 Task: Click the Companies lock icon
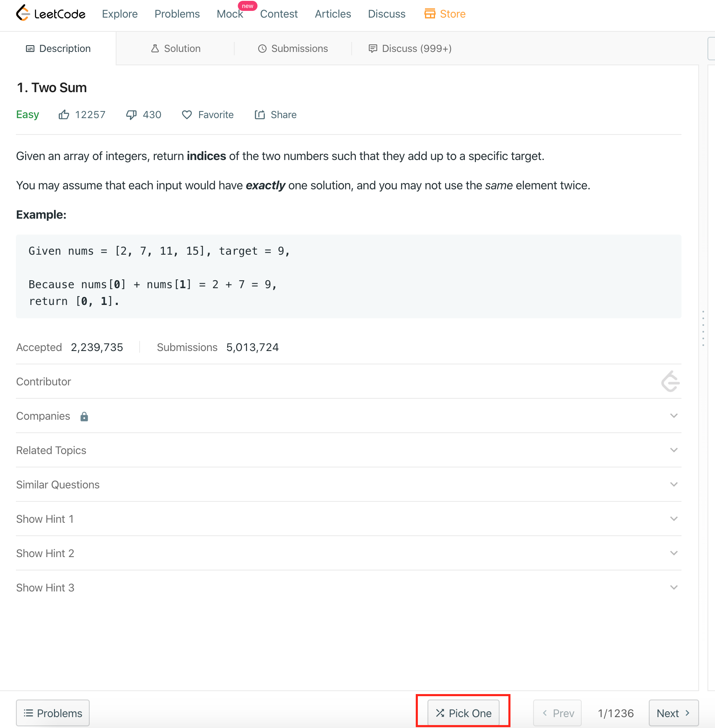click(84, 416)
